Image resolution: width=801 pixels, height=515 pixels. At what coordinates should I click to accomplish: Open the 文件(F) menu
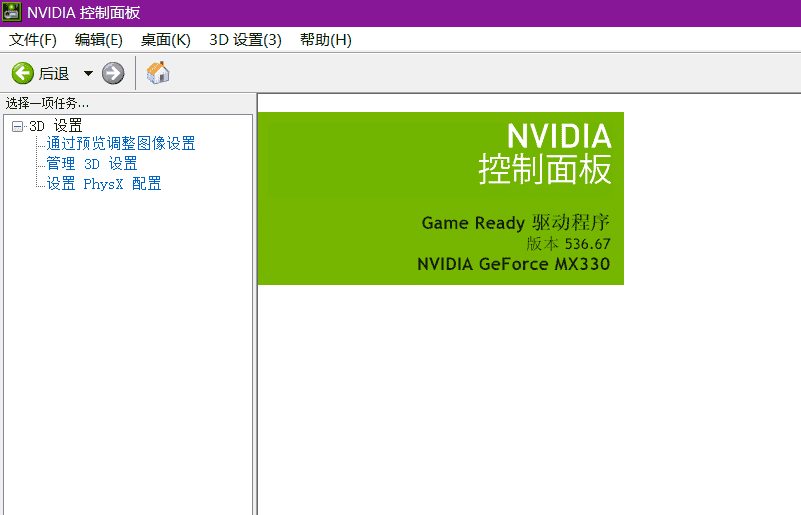click(33, 40)
